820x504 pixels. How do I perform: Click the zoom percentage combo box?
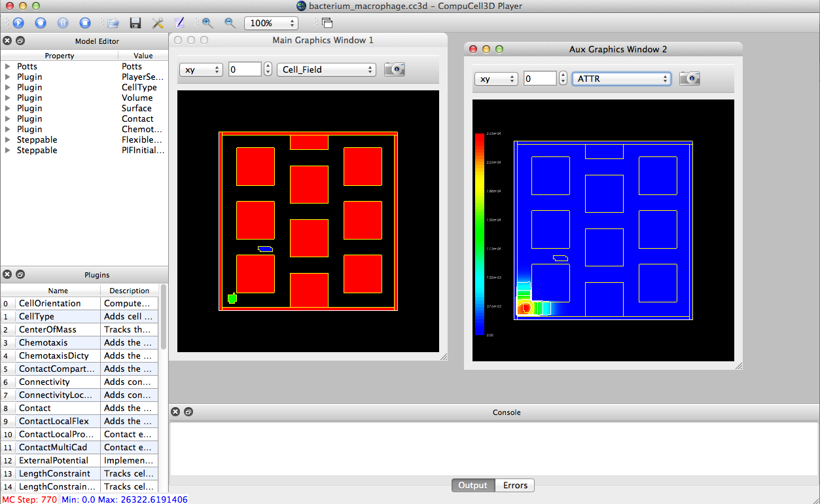[x=270, y=22]
